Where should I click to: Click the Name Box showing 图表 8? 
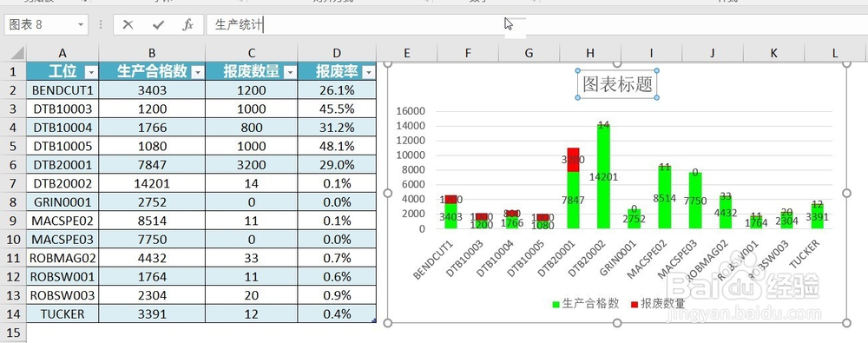[46, 25]
